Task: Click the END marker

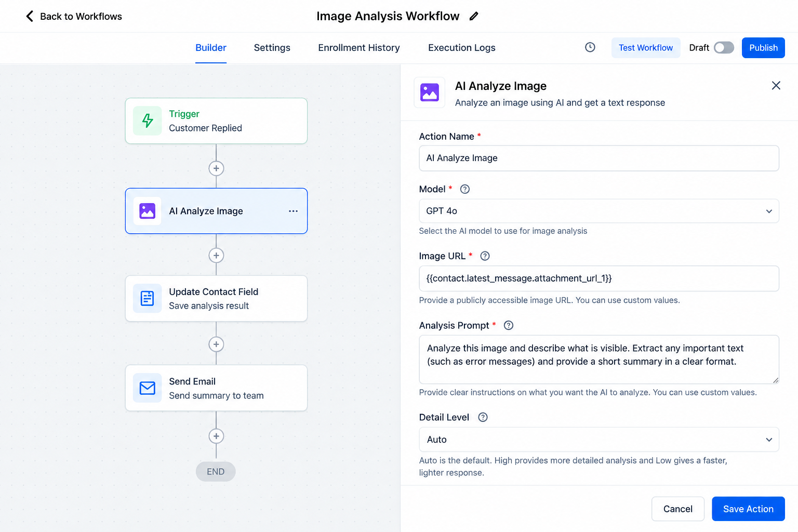Action: (x=216, y=472)
